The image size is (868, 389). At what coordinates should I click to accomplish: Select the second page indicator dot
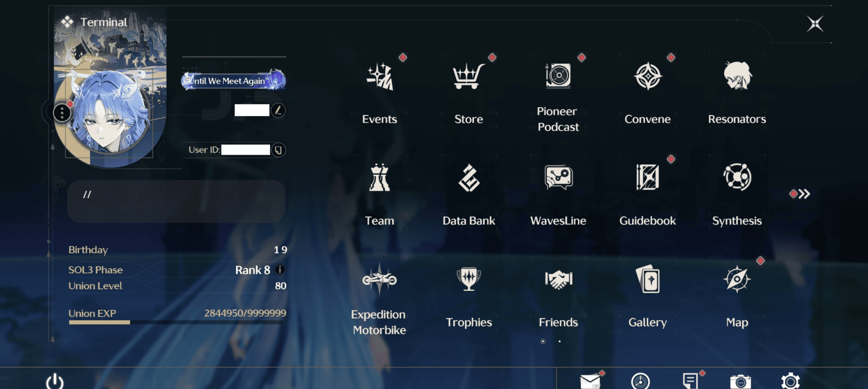coord(560,342)
